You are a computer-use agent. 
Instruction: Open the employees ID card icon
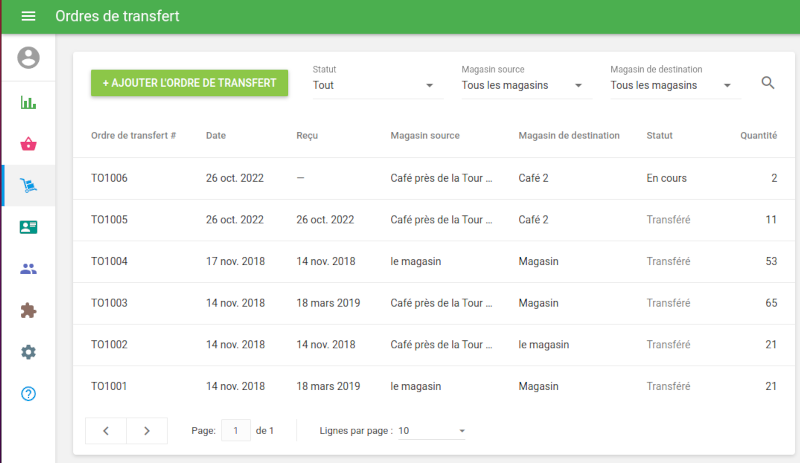(28, 227)
